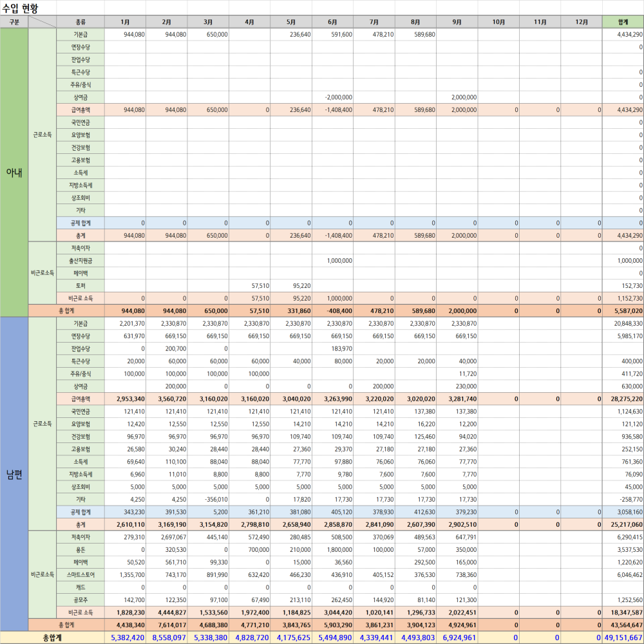Select the 7,614,017 husband February total
Image resolution: width=644 pixels, height=644 pixels.
[167, 625]
